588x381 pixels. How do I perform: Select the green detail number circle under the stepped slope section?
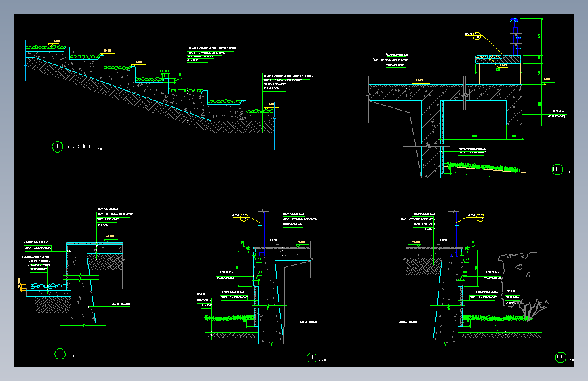coord(58,146)
